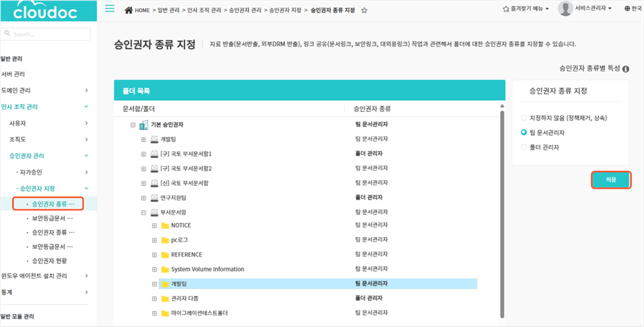
Task: Click the 개발팅 drive icon in folder list
Action: [154, 139]
